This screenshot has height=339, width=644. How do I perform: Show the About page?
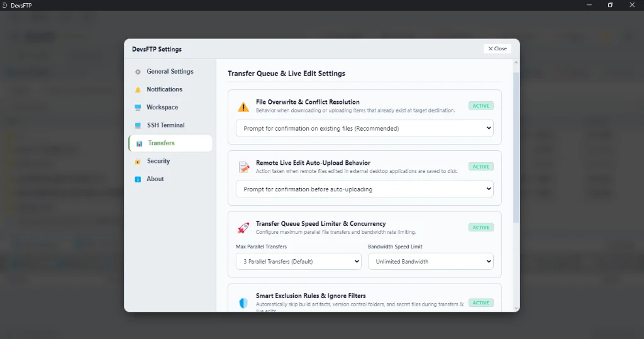[x=170, y=179]
